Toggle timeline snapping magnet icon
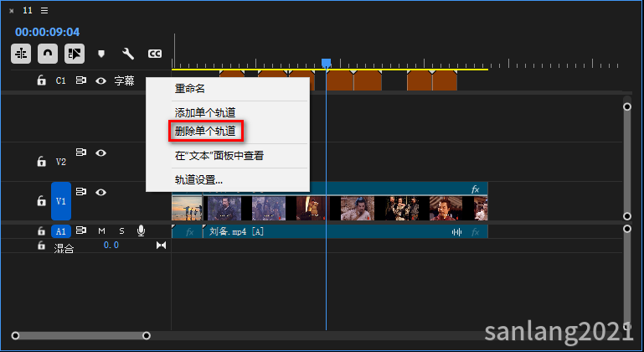 pyautogui.click(x=48, y=54)
